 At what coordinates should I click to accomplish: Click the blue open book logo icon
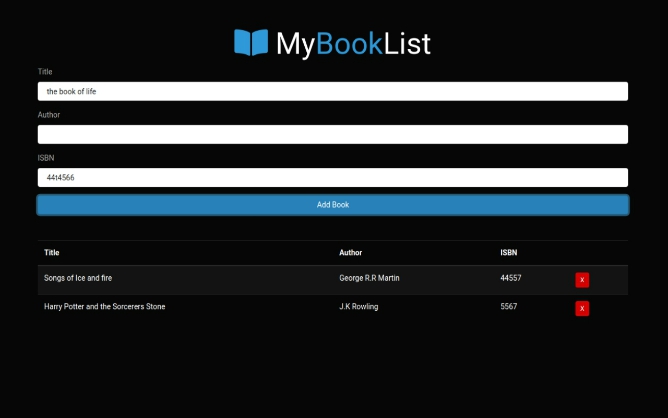coord(251,42)
